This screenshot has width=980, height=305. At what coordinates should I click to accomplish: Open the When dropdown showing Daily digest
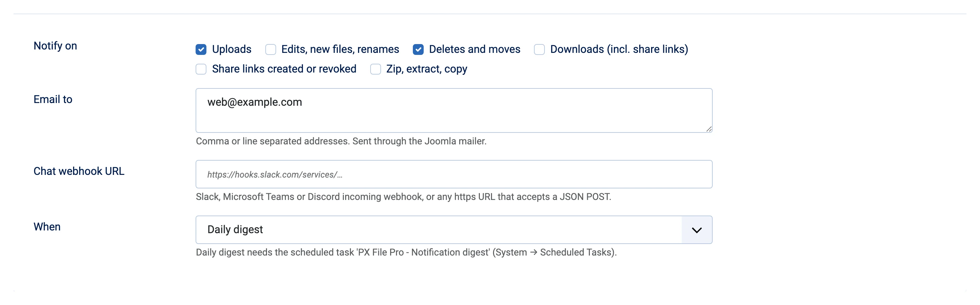(454, 230)
